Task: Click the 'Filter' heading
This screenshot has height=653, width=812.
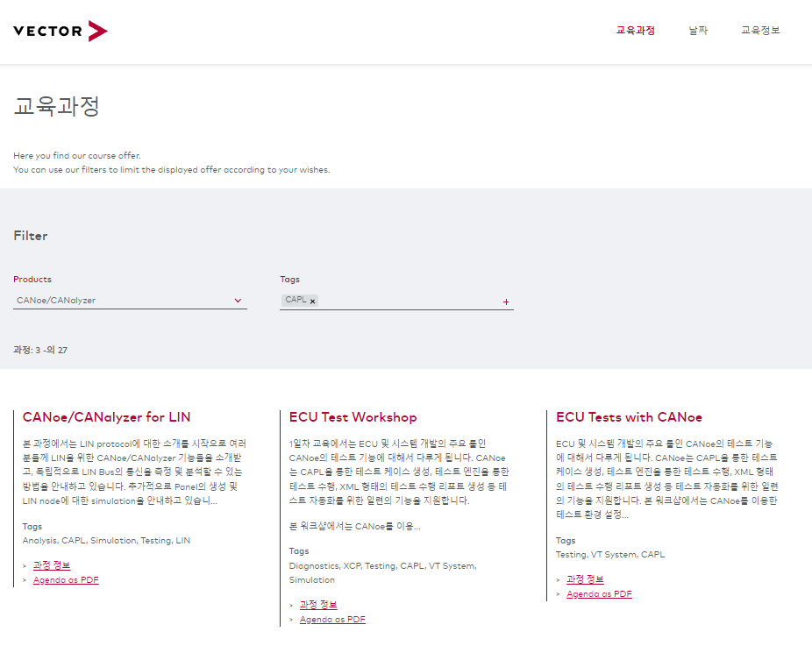Action: pos(31,236)
